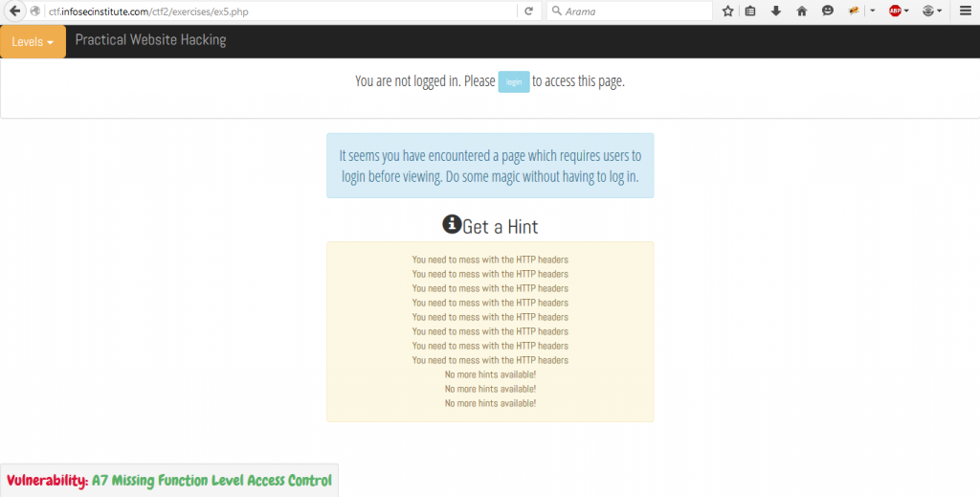Open the downloads arrow icon
Viewport: 980px width, 497px height.
[x=776, y=11]
